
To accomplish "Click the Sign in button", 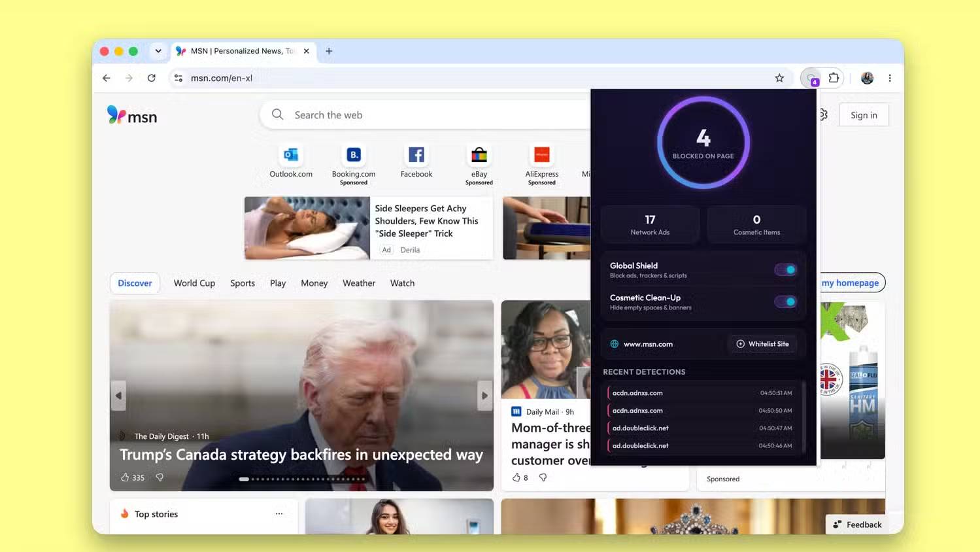I will pos(864,115).
